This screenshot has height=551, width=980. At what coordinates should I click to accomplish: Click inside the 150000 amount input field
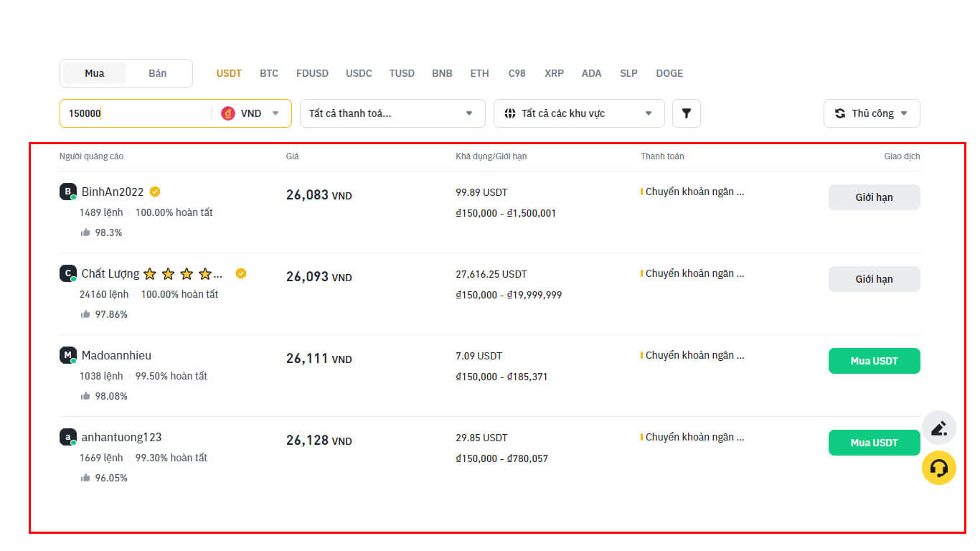click(136, 113)
